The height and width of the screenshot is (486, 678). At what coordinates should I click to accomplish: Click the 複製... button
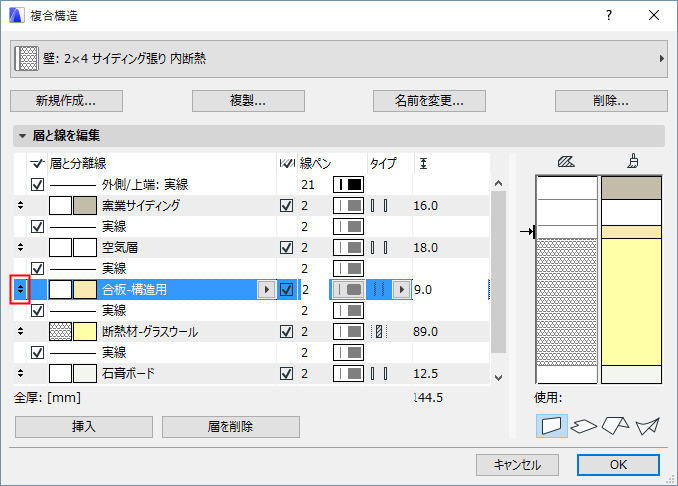click(x=248, y=101)
